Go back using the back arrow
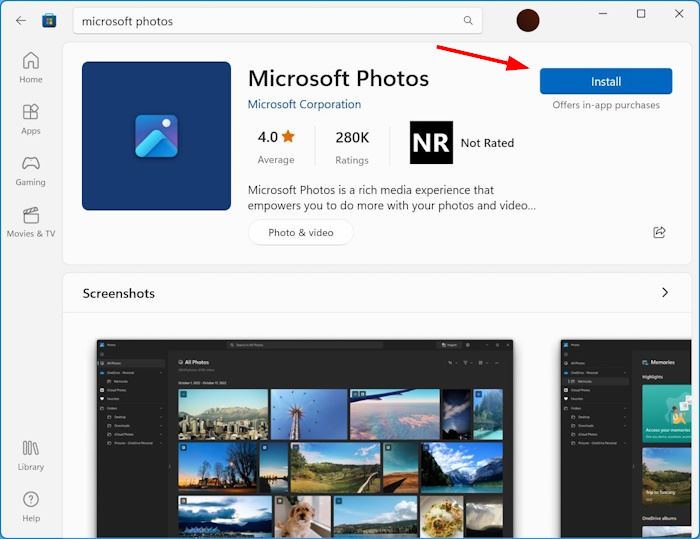The image size is (700, 539). (21, 21)
